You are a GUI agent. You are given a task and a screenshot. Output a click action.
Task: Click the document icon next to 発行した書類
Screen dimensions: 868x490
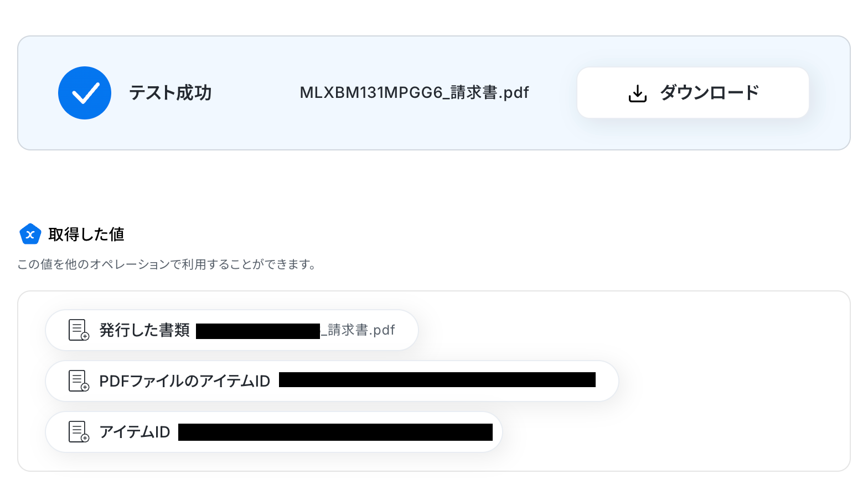pyautogui.click(x=79, y=330)
